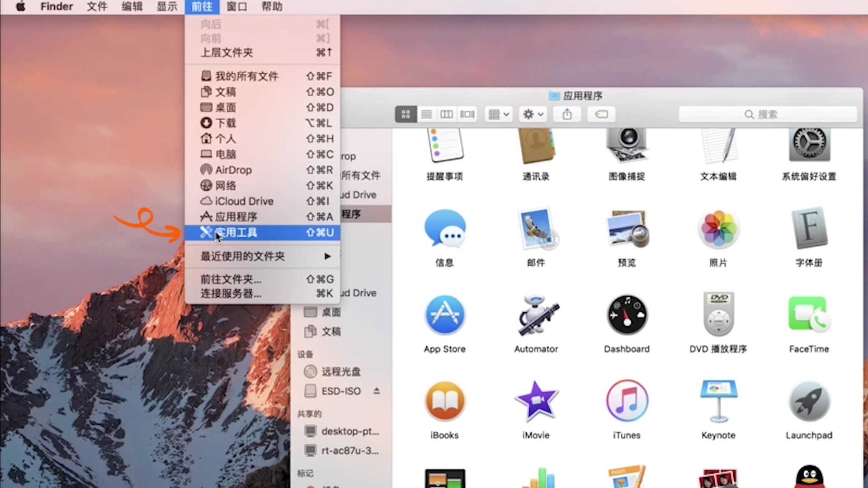This screenshot has width=868, height=488.
Task: Open the iTunes app icon
Action: click(x=627, y=401)
